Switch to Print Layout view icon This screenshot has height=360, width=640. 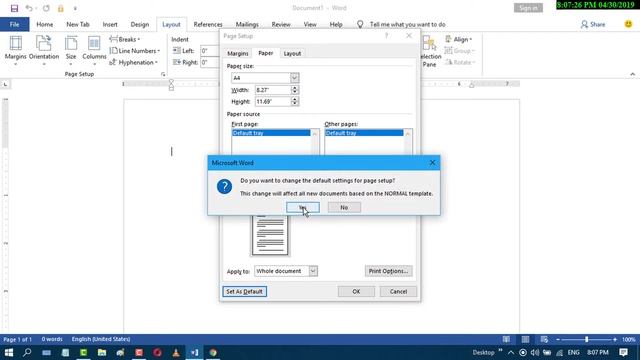(x=525, y=339)
